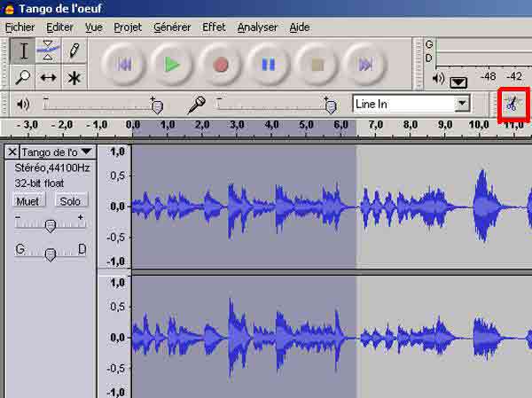Open the Analyser menu
Image resolution: width=532 pixels, height=398 pixels.
pos(257,27)
